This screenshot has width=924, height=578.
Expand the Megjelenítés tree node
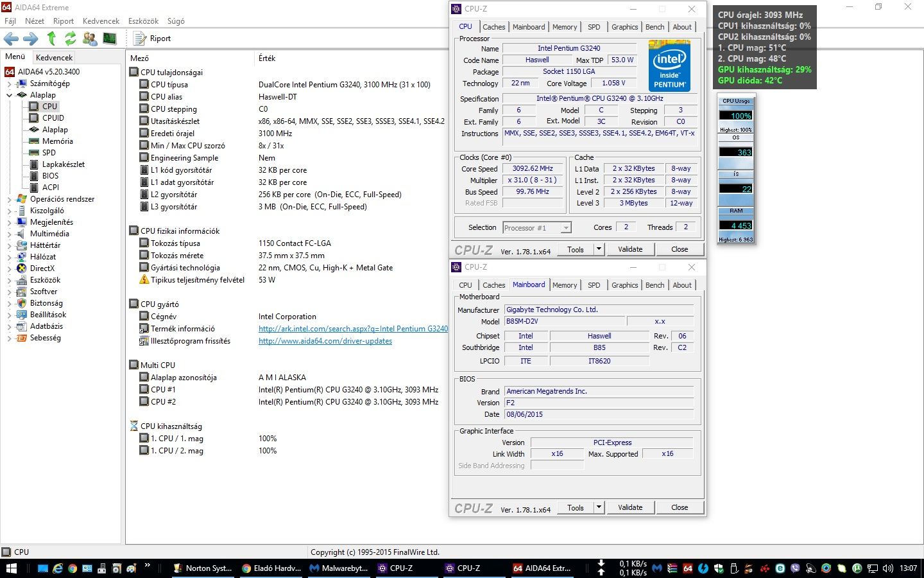point(9,222)
